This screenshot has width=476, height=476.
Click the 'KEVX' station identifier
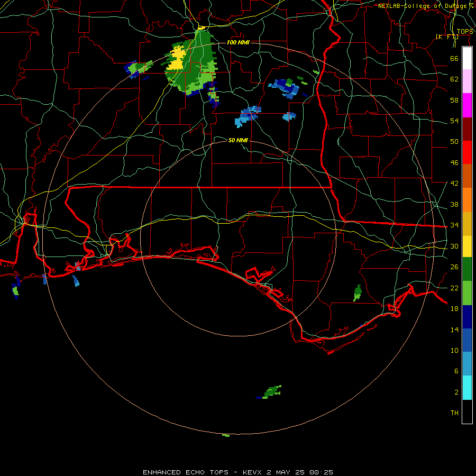click(253, 472)
